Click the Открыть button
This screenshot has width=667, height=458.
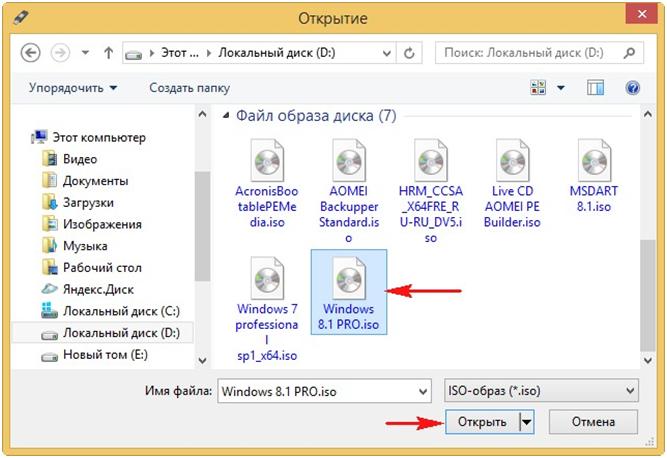(482, 422)
